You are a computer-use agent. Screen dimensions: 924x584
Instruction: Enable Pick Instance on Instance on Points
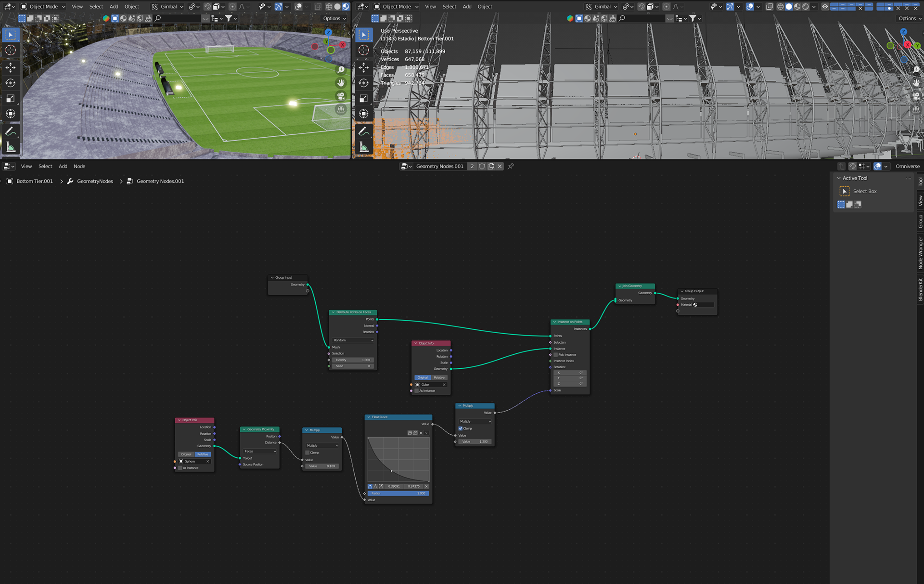[x=556, y=355]
